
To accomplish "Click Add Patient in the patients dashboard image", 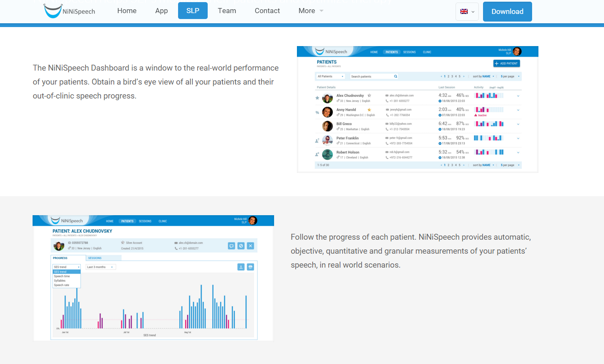I will [507, 63].
